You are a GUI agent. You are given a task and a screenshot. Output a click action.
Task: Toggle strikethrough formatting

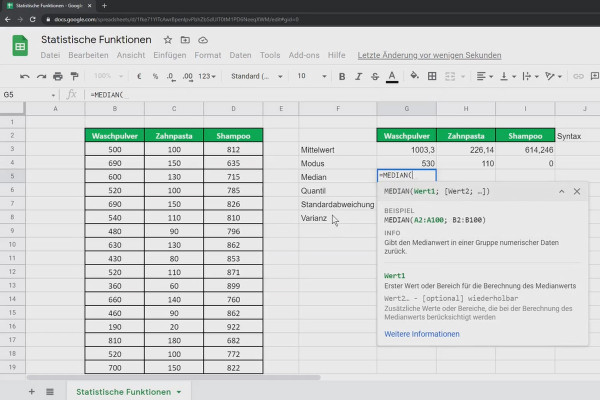tap(375, 77)
